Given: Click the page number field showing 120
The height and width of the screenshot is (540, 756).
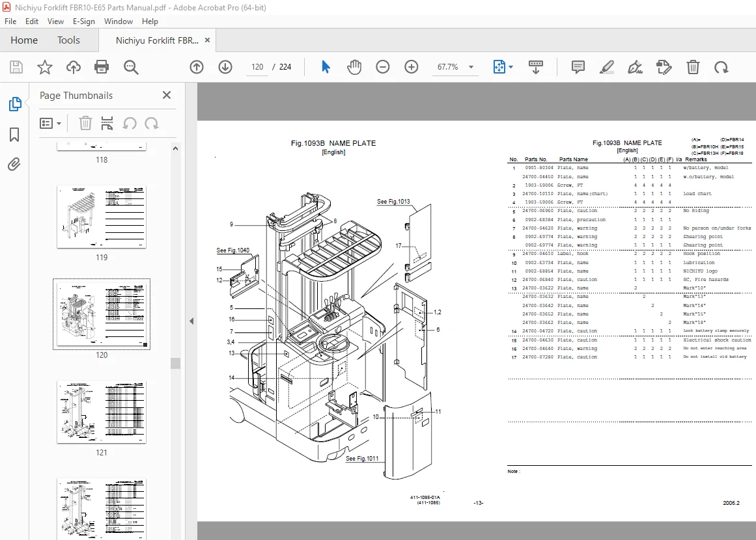Looking at the screenshot, I should 257,67.
